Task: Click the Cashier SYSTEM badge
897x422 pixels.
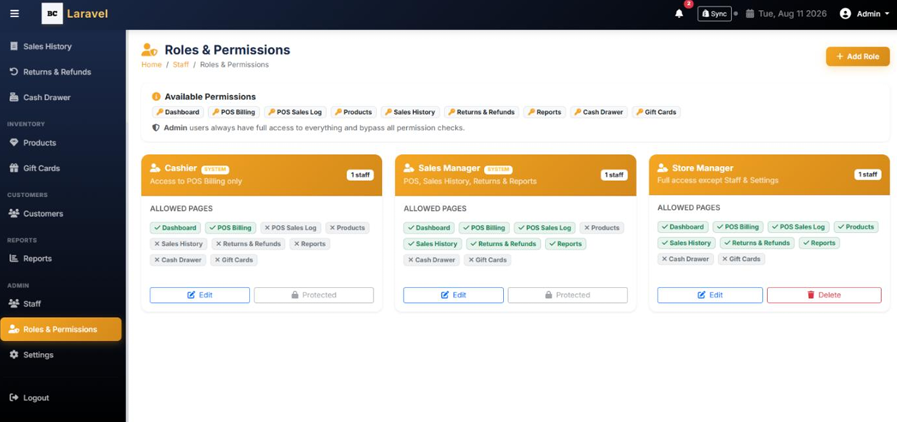Action: tap(215, 170)
